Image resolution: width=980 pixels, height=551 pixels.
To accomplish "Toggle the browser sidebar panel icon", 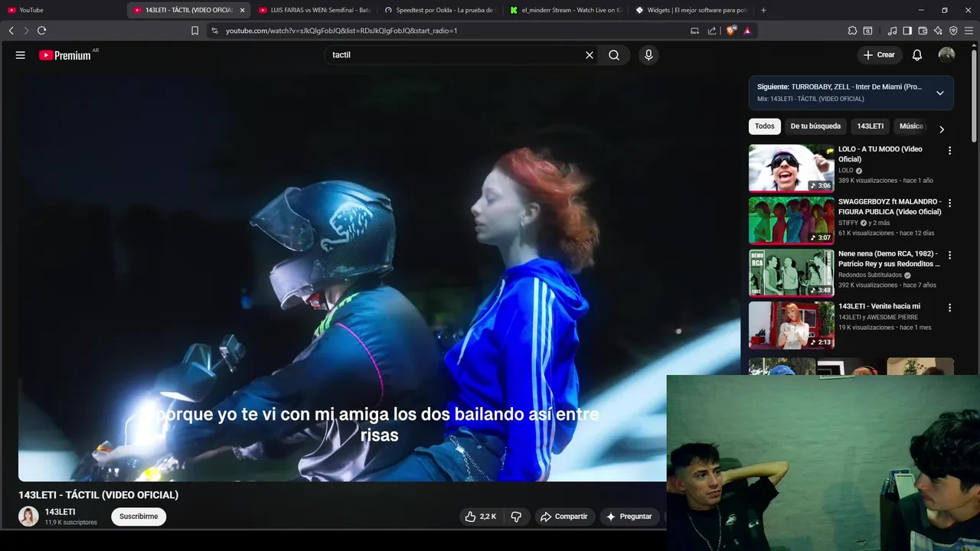I will (907, 31).
